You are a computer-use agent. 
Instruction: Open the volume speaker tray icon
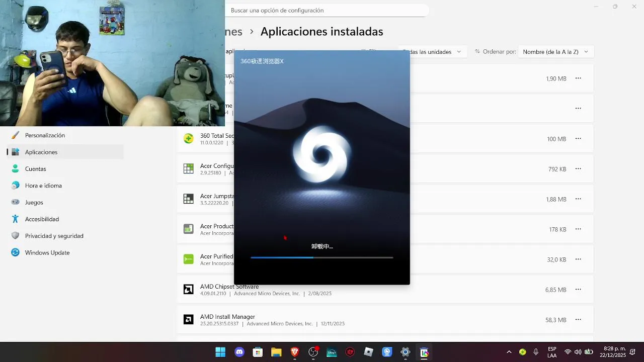click(578, 352)
